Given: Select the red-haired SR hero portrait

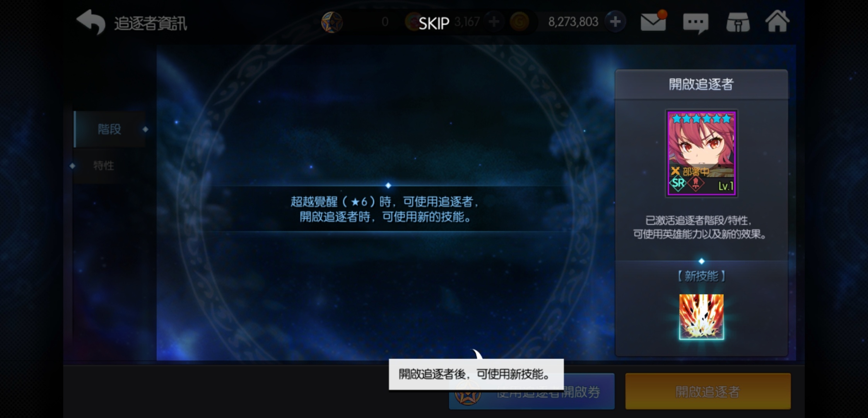Looking at the screenshot, I should pyautogui.click(x=701, y=154).
